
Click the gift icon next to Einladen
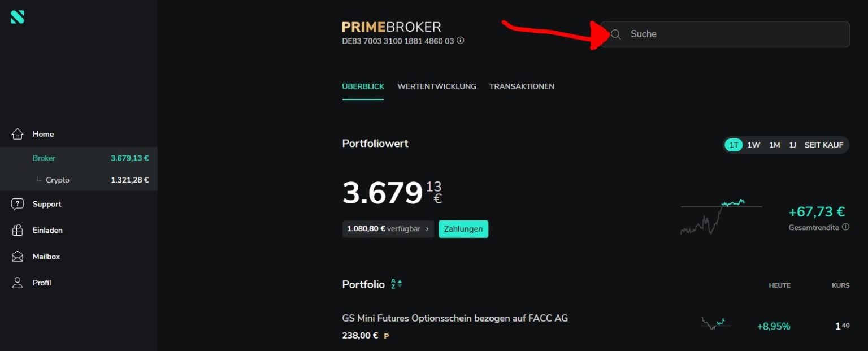click(x=18, y=230)
